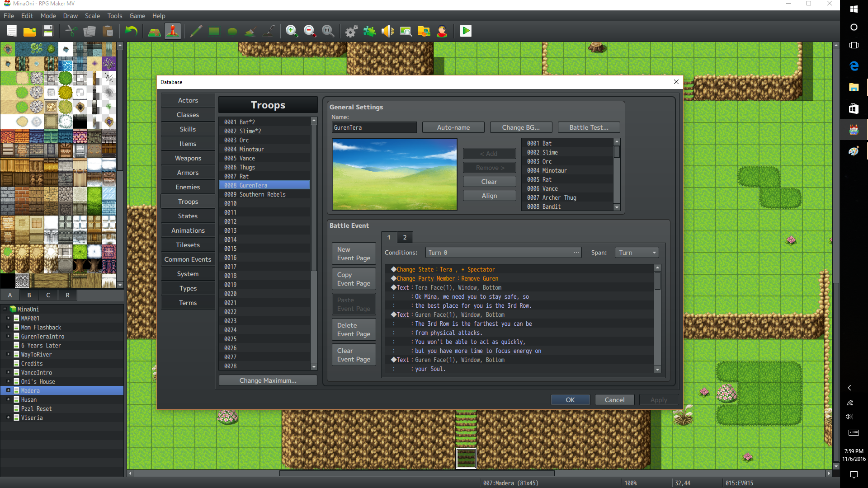This screenshot has width=868, height=488.
Task: Open the Span dropdown set to Turn
Action: [x=637, y=253]
